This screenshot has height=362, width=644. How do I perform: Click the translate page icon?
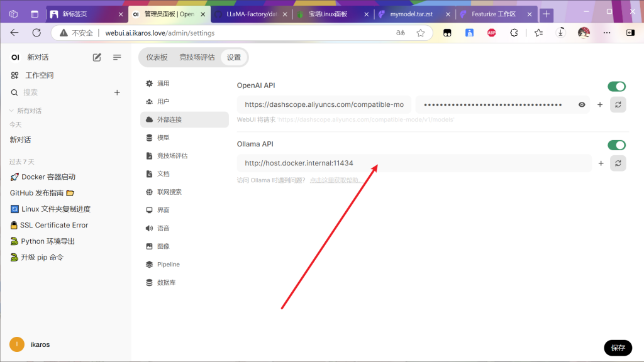coord(401,33)
